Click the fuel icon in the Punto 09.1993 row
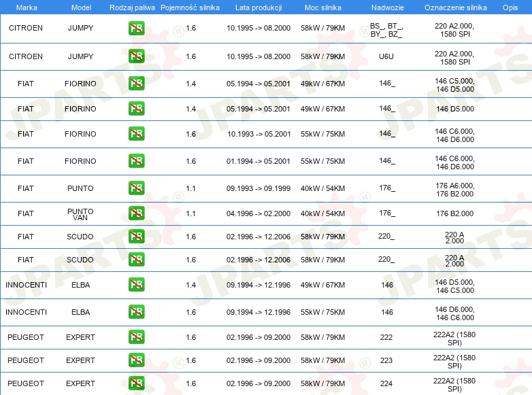Screen dimensions: 532x395 click(x=136, y=188)
